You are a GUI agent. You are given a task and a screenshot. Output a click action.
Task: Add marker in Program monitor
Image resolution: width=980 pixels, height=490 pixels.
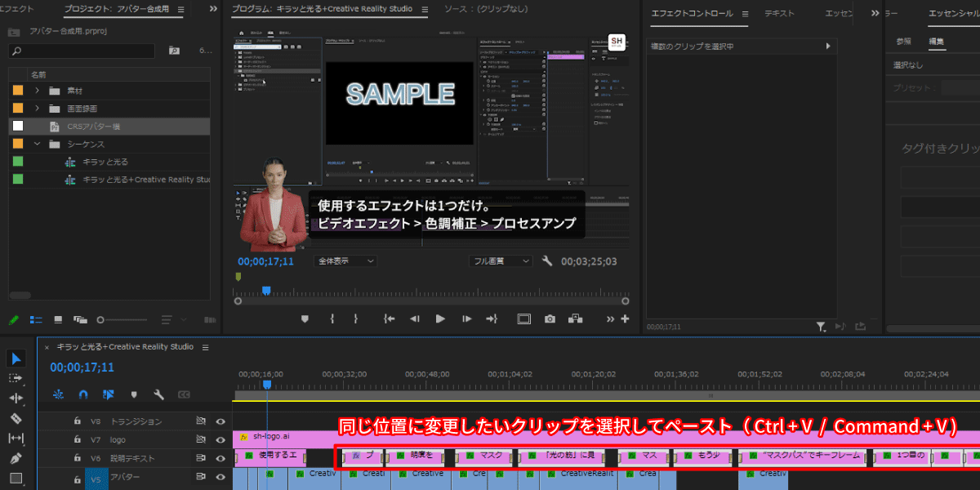tap(305, 318)
